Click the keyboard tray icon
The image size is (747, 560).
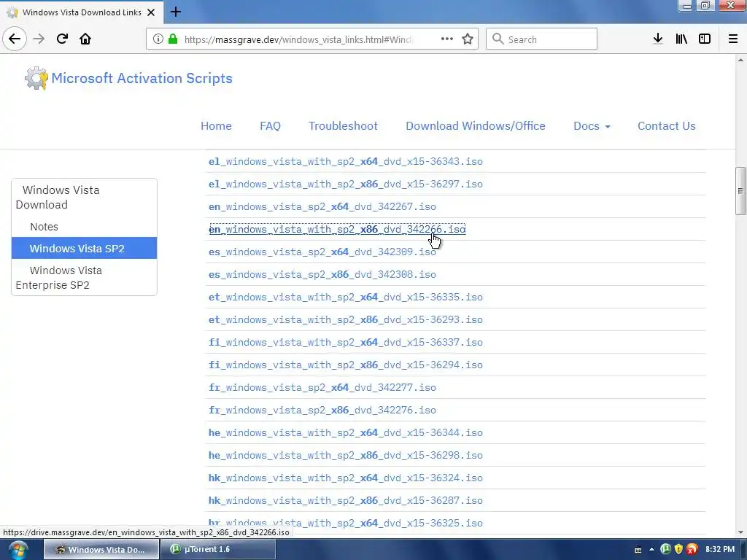coord(638,550)
